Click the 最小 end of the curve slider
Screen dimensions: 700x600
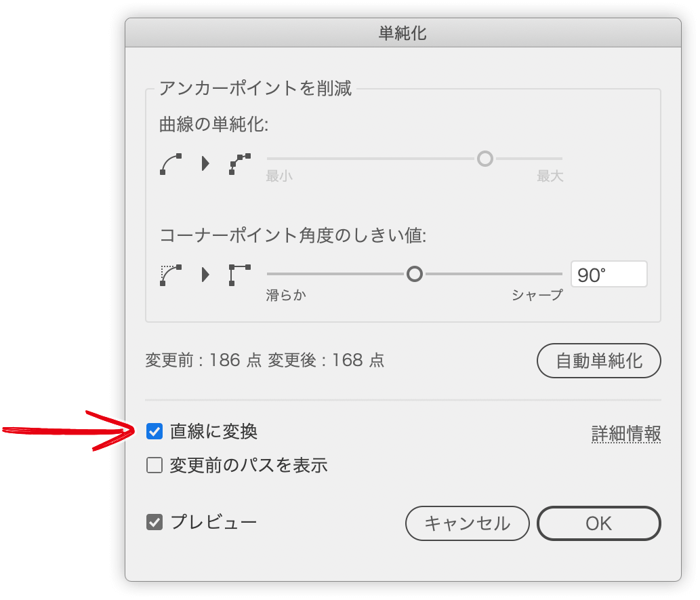[279, 176]
